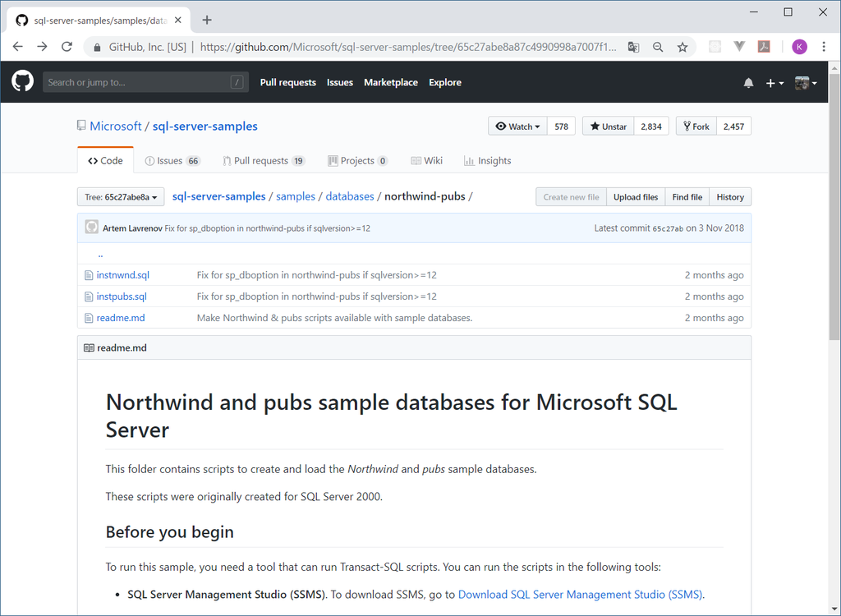This screenshot has width=841, height=616.
Task: Open readme.md file link
Action: pyautogui.click(x=121, y=318)
